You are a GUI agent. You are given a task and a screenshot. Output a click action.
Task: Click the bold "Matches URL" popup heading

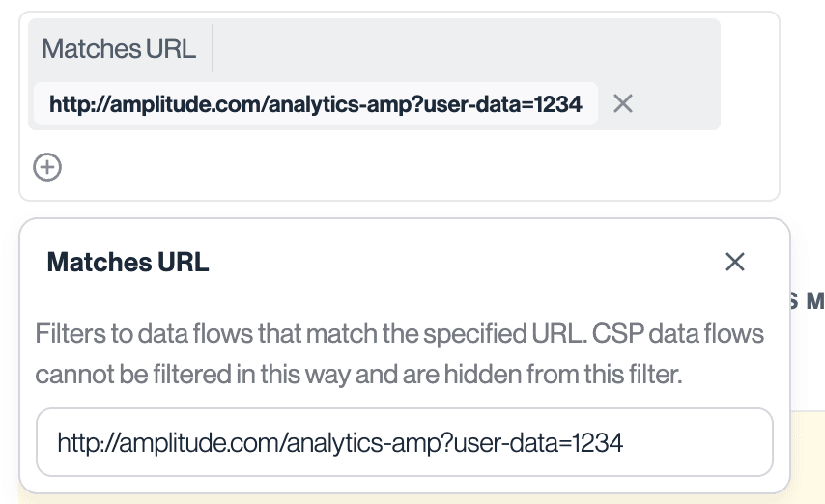tap(128, 262)
